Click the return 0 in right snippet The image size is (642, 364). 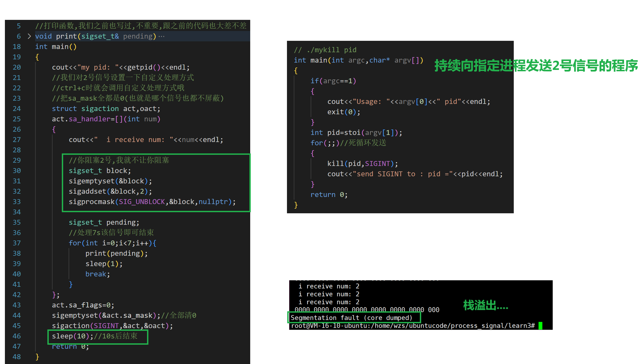tap(329, 195)
